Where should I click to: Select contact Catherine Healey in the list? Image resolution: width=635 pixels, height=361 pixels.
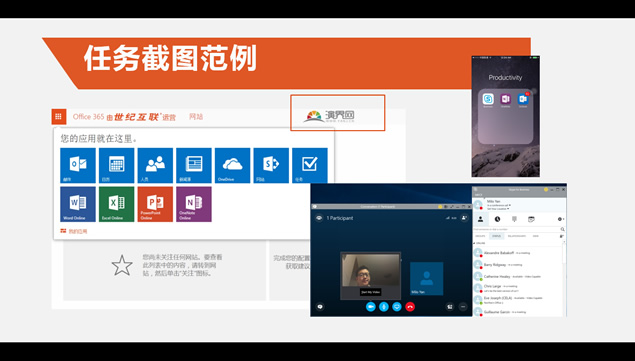[518, 277]
